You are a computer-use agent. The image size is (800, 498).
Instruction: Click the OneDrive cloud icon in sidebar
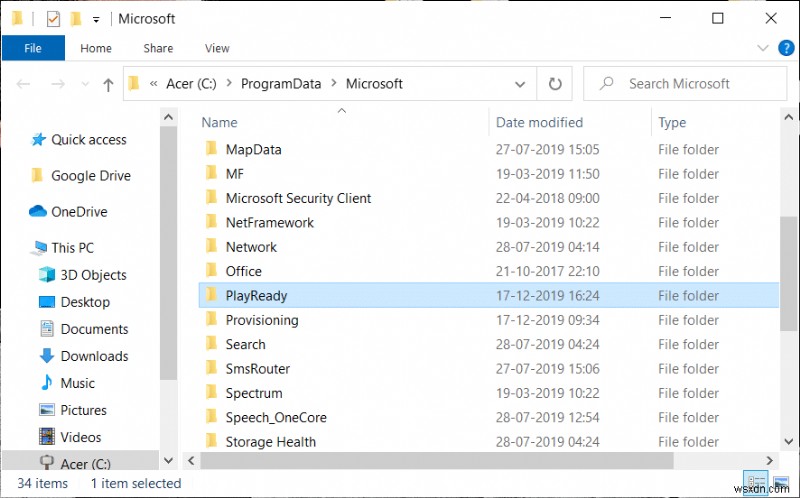(38, 212)
